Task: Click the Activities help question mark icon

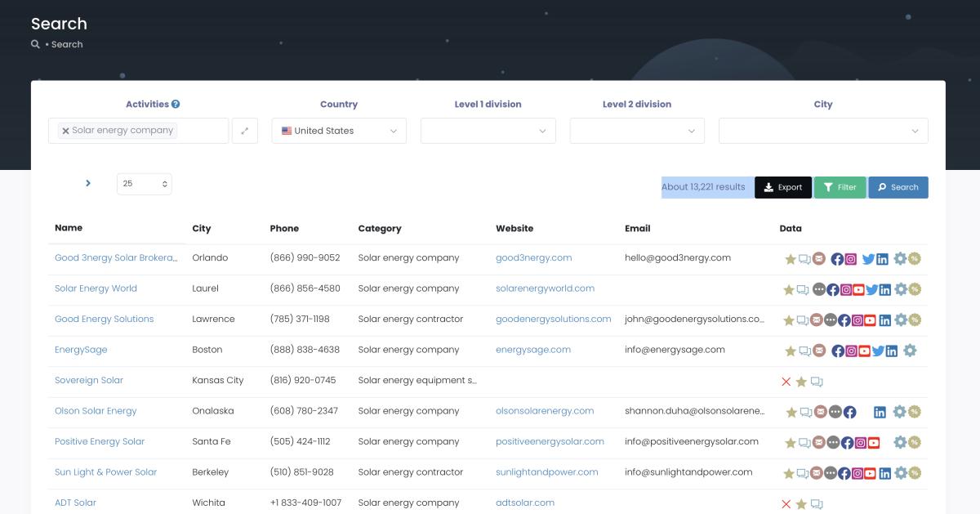Action: coord(176,105)
